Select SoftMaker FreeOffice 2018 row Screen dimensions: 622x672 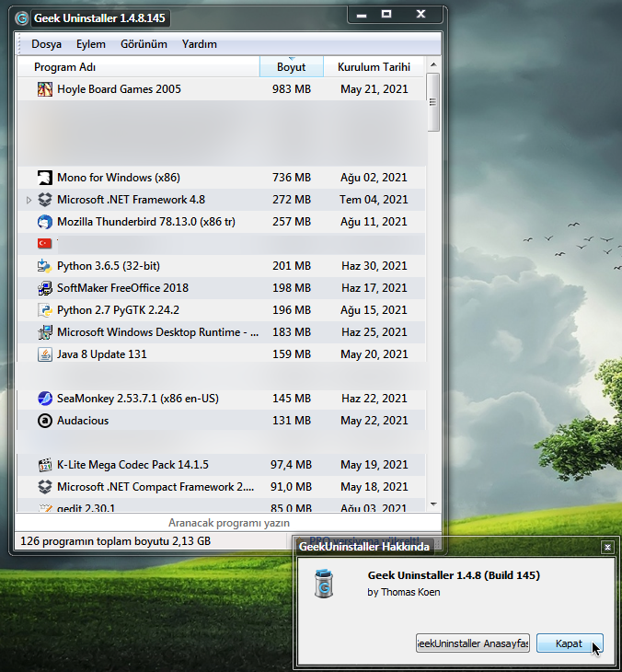(x=221, y=288)
